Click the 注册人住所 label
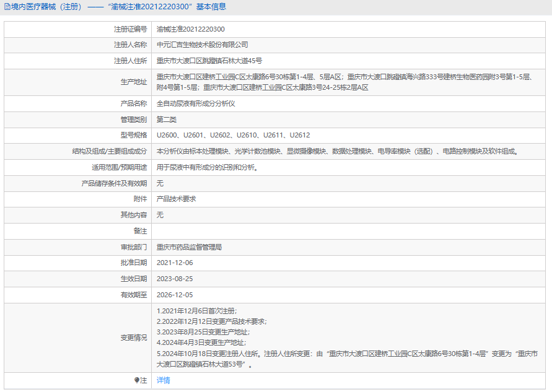 [130, 61]
